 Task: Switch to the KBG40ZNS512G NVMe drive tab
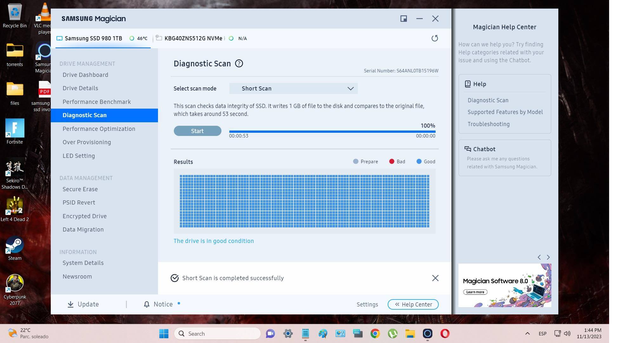[x=193, y=38]
